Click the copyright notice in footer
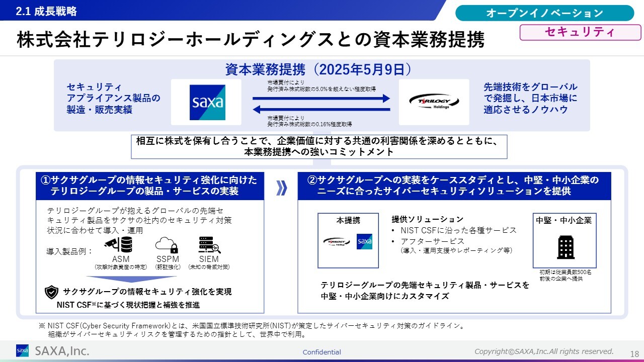Viewport: 644px width, 362px height. (544, 351)
